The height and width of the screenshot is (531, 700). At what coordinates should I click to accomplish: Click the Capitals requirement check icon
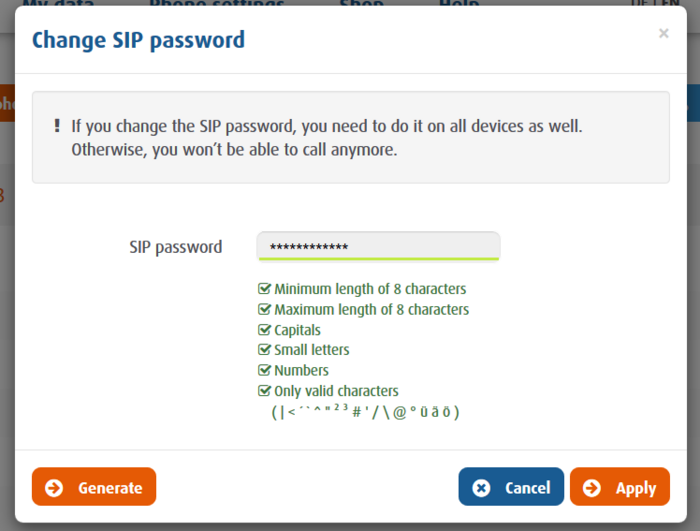point(264,330)
